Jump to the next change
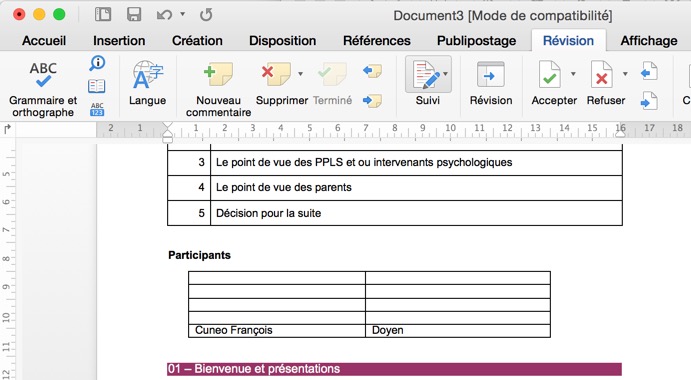The height and width of the screenshot is (380, 691). [649, 101]
